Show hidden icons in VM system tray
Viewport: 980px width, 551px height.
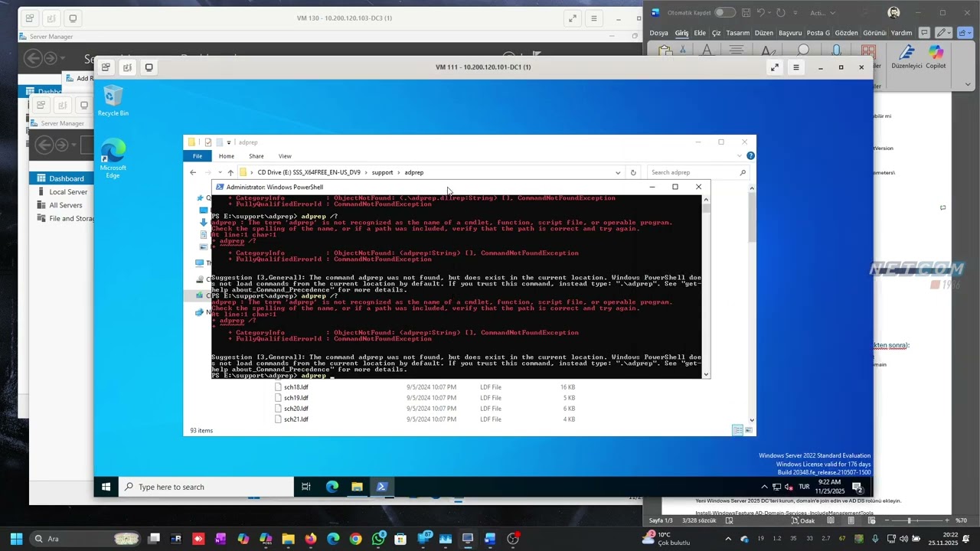tap(763, 487)
